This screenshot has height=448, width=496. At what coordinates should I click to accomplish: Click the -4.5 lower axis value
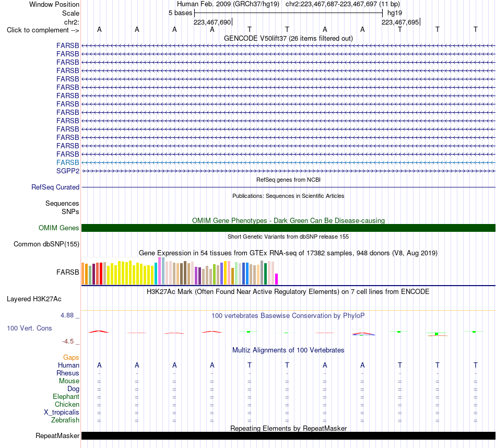(x=68, y=341)
